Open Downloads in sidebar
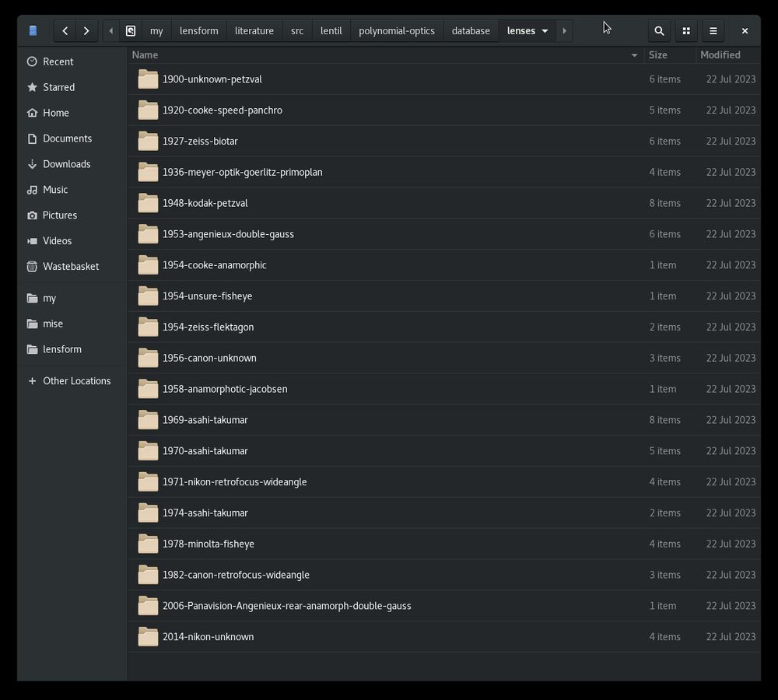 pos(72,164)
